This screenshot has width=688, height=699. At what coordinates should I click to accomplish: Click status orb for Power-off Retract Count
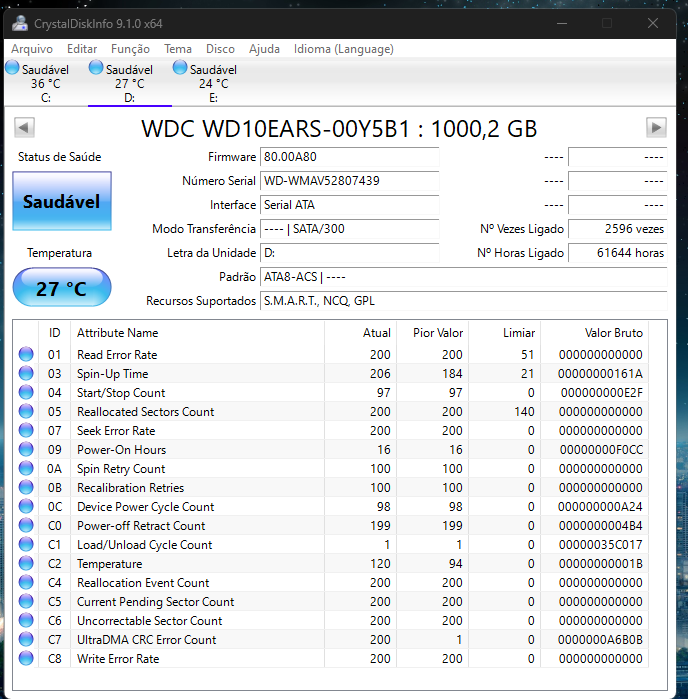26,526
